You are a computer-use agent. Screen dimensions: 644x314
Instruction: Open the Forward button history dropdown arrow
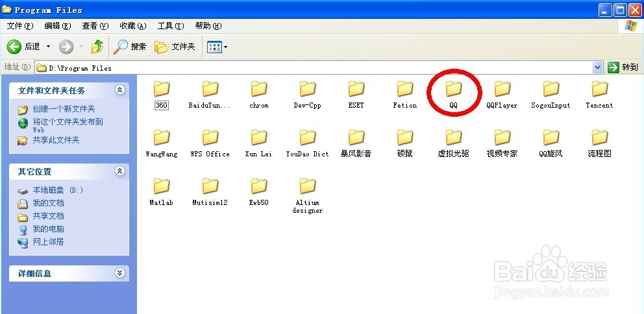(x=81, y=47)
